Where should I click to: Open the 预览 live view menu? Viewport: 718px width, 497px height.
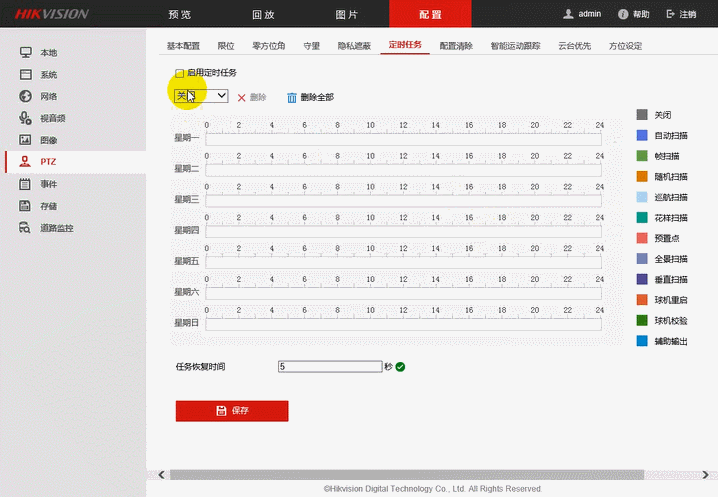[180, 15]
